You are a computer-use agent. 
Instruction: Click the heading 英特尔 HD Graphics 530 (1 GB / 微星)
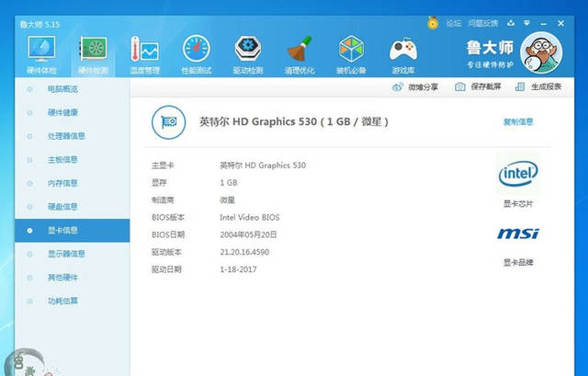point(294,121)
